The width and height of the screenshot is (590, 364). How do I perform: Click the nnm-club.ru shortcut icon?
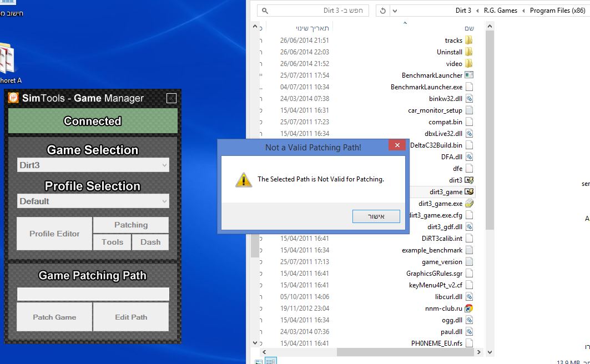coord(469,308)
